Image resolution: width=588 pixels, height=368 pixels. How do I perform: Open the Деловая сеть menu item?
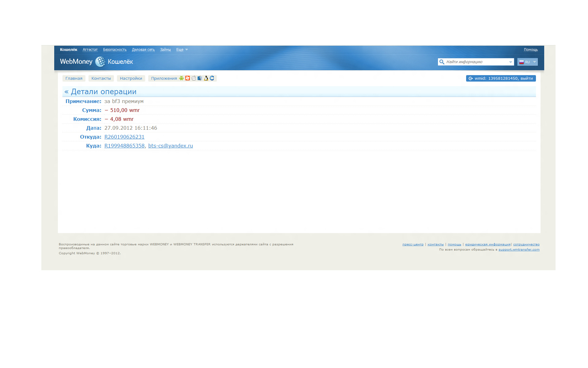tap(143, 50)
